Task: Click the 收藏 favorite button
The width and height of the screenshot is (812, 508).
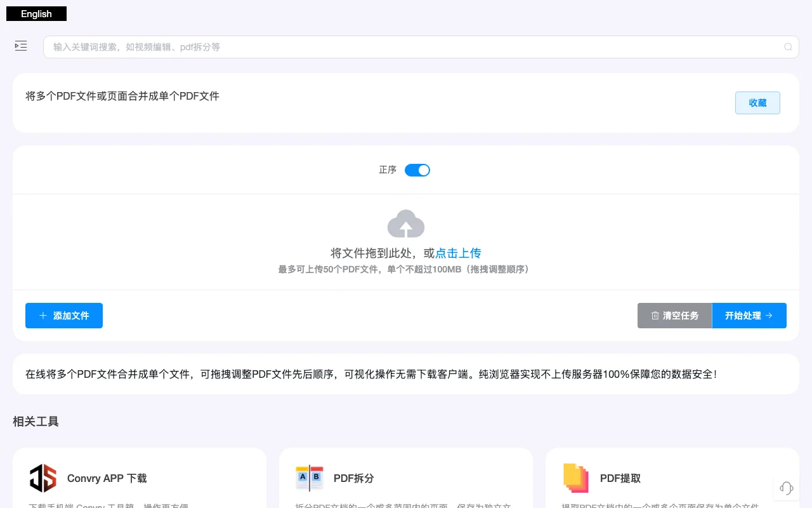Action: pyautogui.click(x=757, y=103)
